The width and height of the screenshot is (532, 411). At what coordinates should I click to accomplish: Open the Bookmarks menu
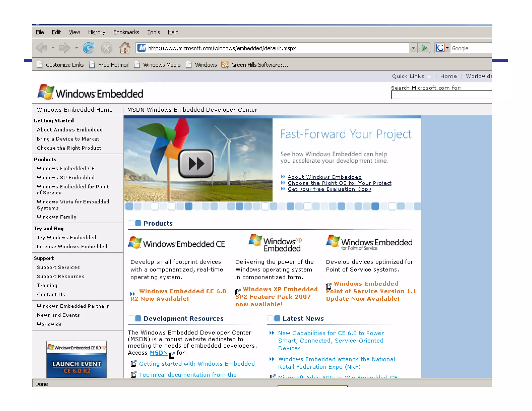(x=126, y=32)
